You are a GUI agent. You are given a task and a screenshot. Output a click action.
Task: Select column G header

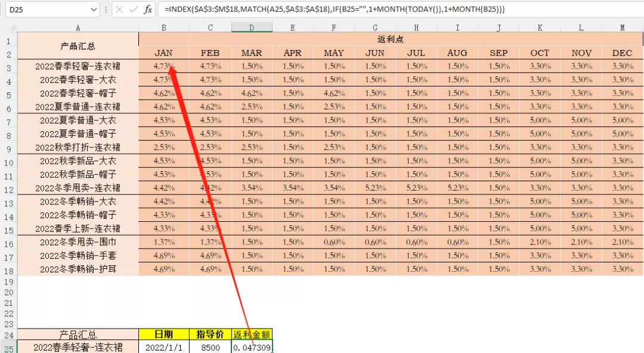point(375,28)
